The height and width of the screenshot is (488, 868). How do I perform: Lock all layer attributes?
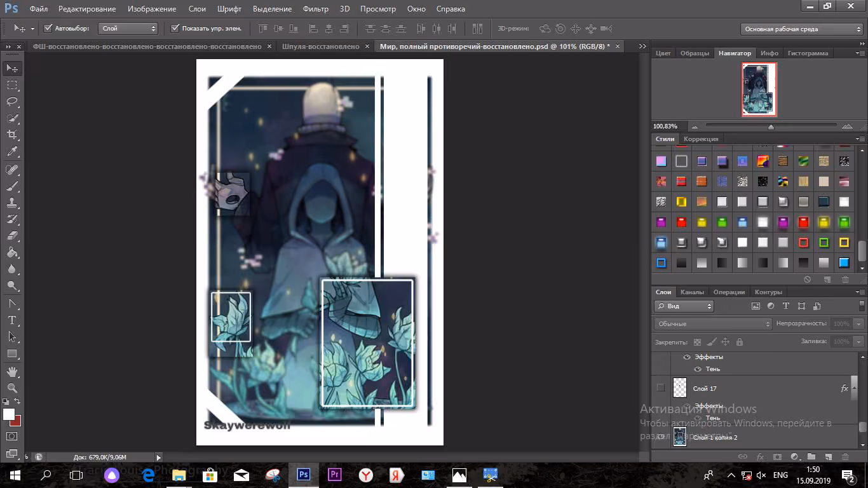click(740, 342)
